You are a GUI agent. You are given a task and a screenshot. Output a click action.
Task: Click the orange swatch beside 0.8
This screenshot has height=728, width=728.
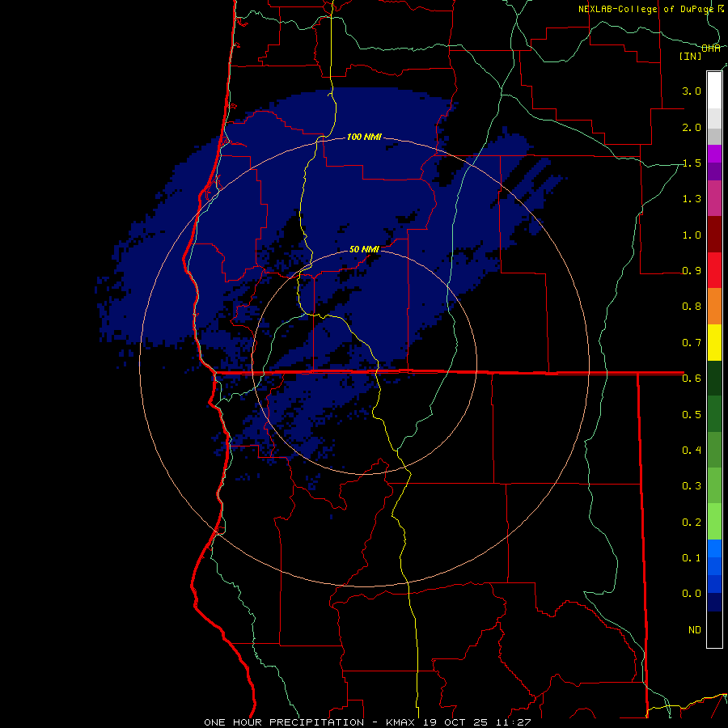pyautogui.click(x=714, y=307)
